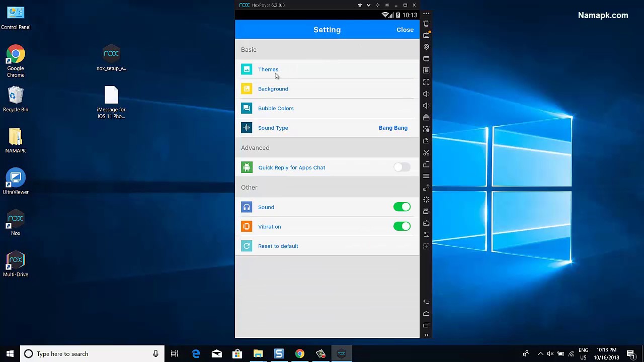The image size is (644, 362).
Task: Close the Setting screen
Action: (x=405, y=30)
